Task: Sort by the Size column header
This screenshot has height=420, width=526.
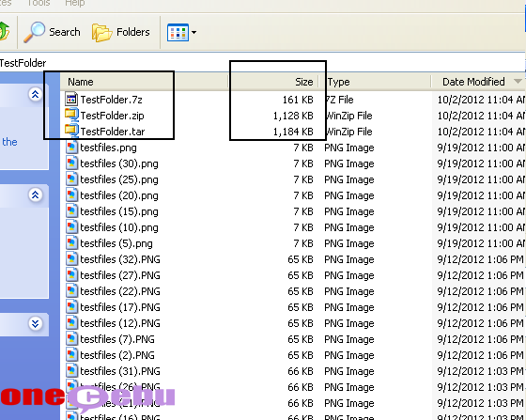Action: [x=273, y=82]
